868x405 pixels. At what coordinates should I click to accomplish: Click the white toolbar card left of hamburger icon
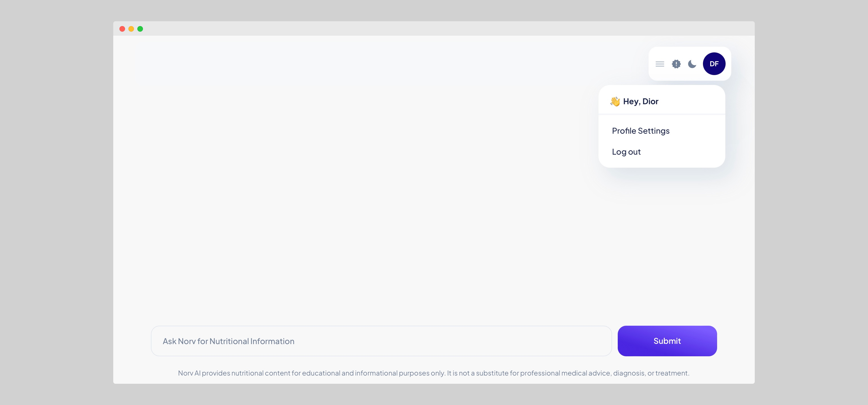(652, 64)
